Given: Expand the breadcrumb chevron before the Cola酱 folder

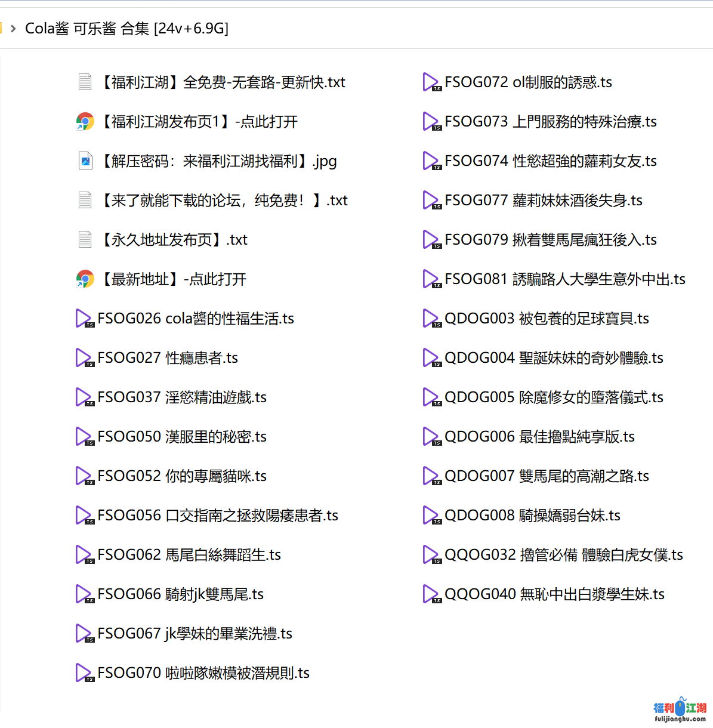Looking at the screenshot, I should pyautogui.click(x=13, y=28).
